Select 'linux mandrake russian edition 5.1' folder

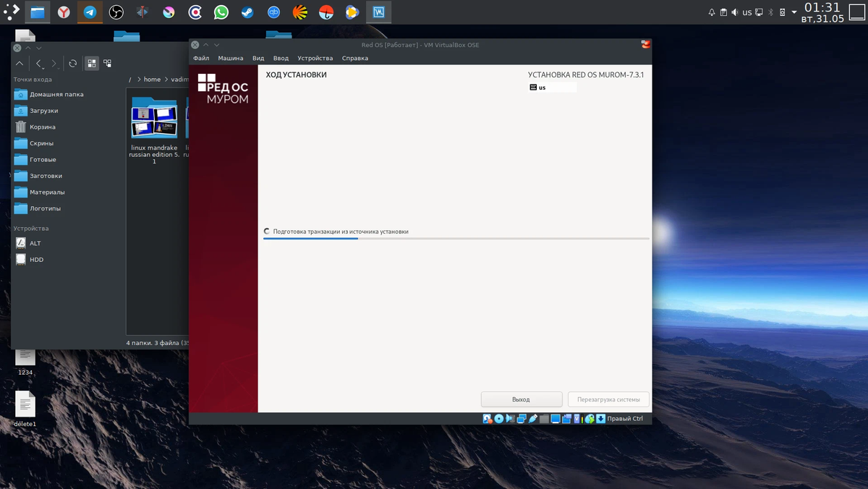click(154, 130)
